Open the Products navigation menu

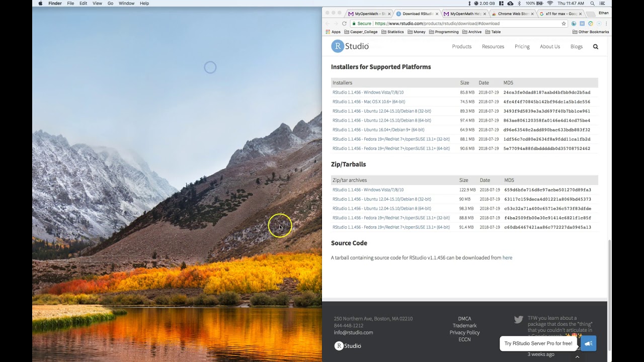point(461,47)
